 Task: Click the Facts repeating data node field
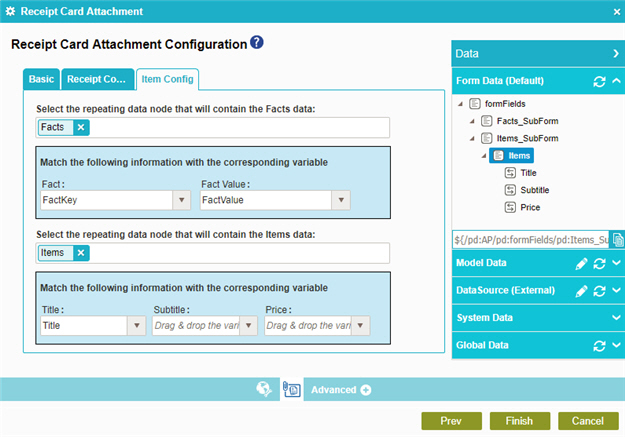click(x=212, y=128)
